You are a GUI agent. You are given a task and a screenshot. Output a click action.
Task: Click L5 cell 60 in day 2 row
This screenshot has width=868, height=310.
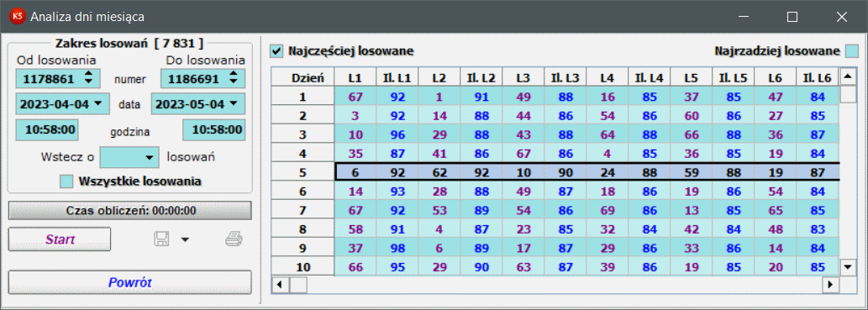coord(691,116)
